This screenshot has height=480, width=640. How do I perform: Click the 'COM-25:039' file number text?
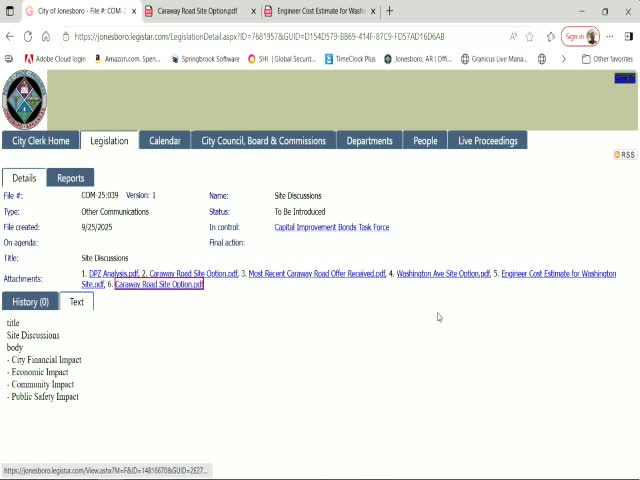(100, 196)
